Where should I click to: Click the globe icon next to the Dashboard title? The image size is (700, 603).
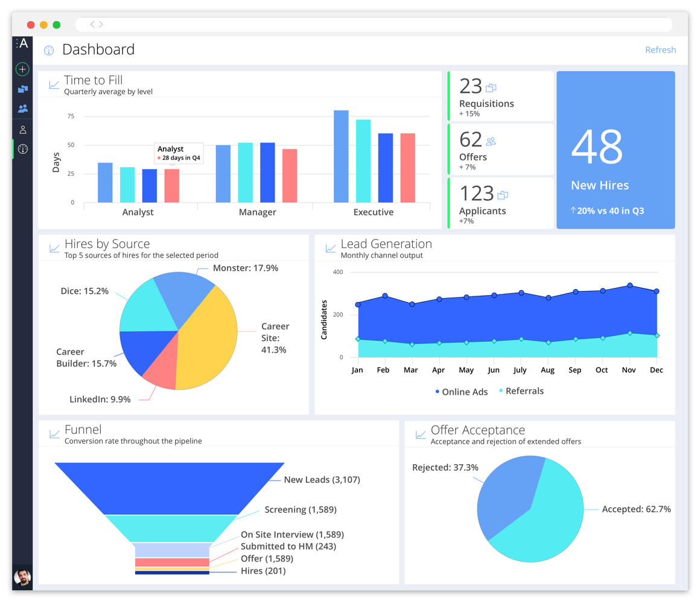(48, 51)
